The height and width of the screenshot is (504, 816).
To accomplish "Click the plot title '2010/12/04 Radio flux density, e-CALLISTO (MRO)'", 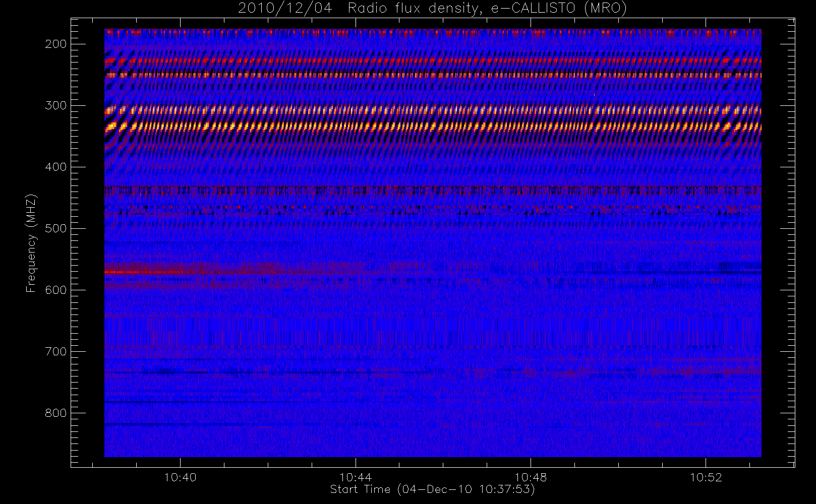I will [432, 9].
